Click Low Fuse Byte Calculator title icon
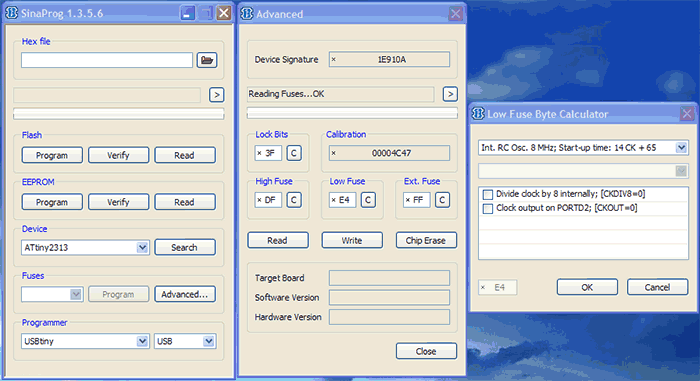Image resolution: width=700 pixels, height=381 pixels. (478, 113)
